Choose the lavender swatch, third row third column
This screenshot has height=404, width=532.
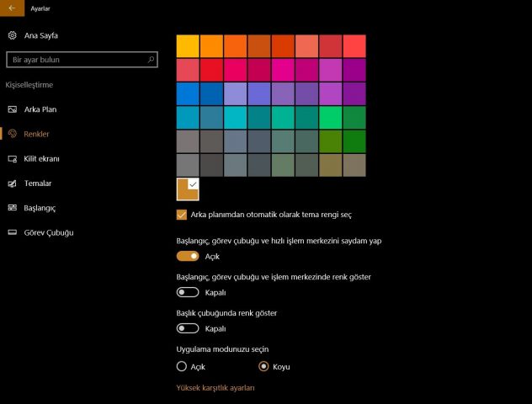pos(235,93)
